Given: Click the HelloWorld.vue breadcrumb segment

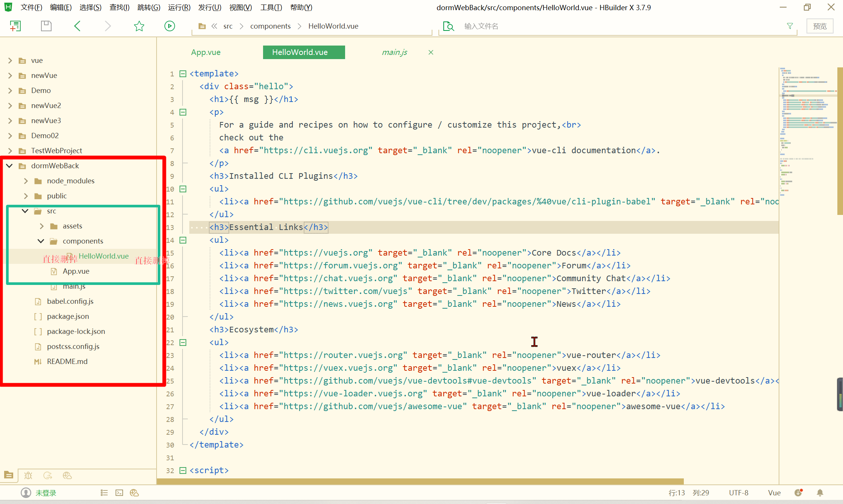Looking at the screenshot, I should (333, 26).
